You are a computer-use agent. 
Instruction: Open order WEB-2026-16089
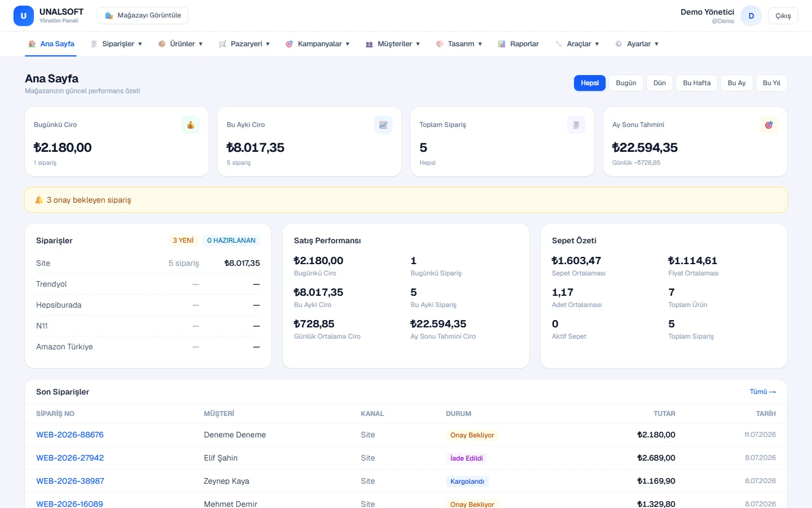(69, 503)
